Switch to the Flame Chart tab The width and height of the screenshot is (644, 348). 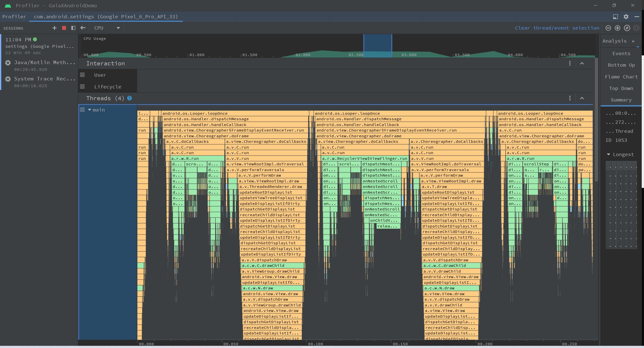[621, 77]
